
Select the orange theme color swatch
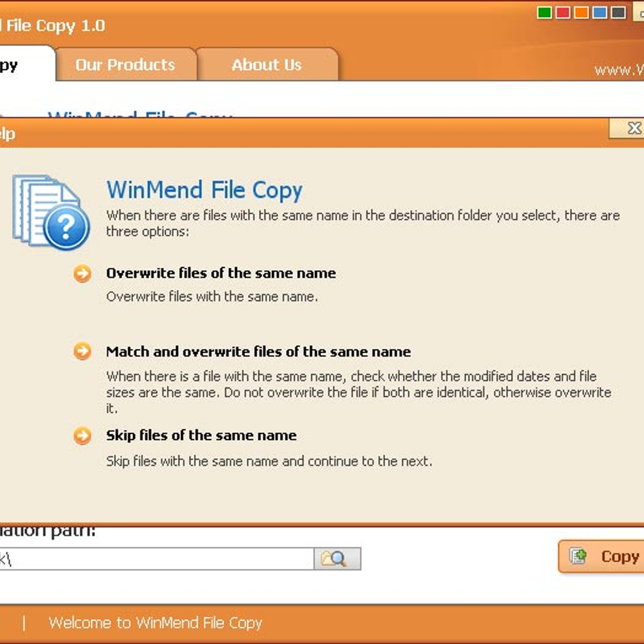click(x=581, y=12)
